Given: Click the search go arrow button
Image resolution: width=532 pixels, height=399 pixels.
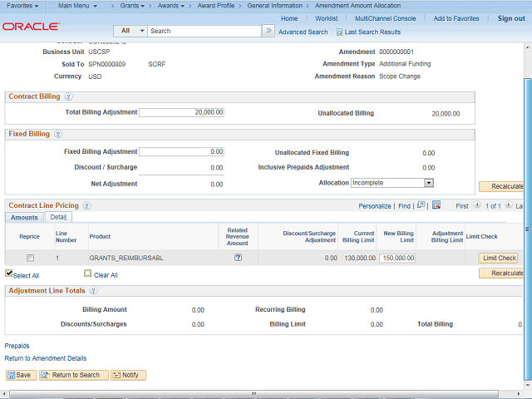Looking at the screenshot, I should click(x=268, y=31).
